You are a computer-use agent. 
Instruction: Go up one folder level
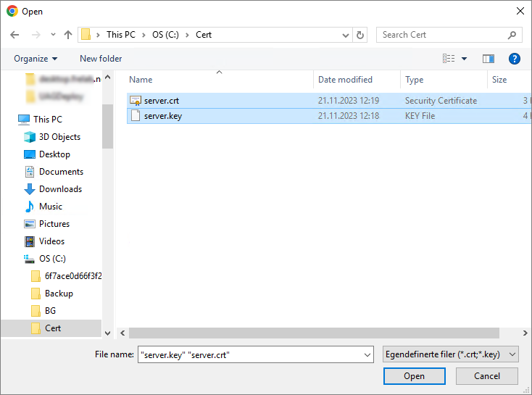pos(68,35)
